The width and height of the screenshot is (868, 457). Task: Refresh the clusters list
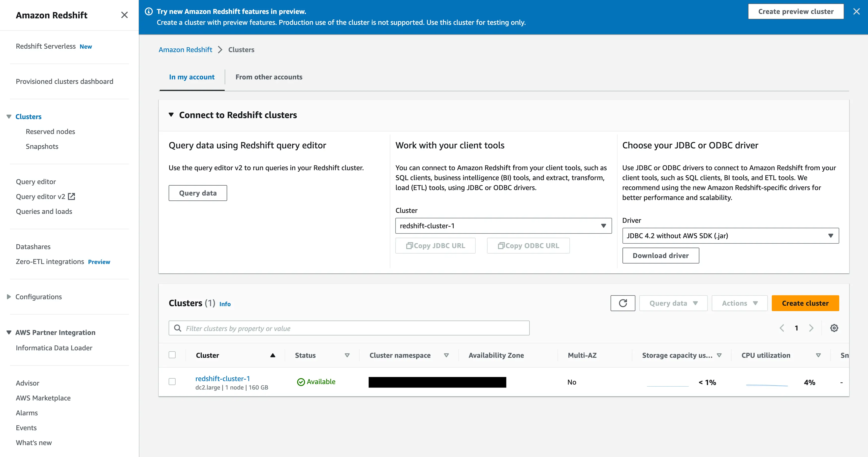tap(623, 303)
